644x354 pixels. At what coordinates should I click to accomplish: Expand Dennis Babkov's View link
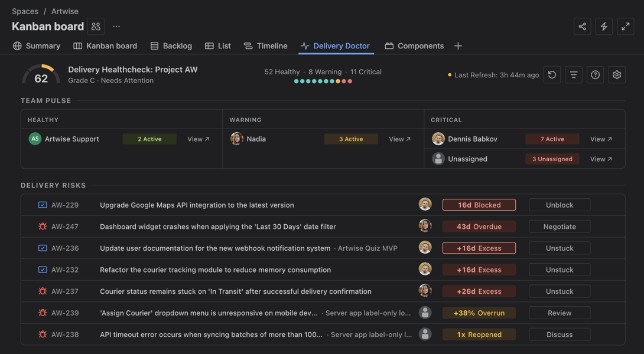pyautogui.click(x=601, y=139)
